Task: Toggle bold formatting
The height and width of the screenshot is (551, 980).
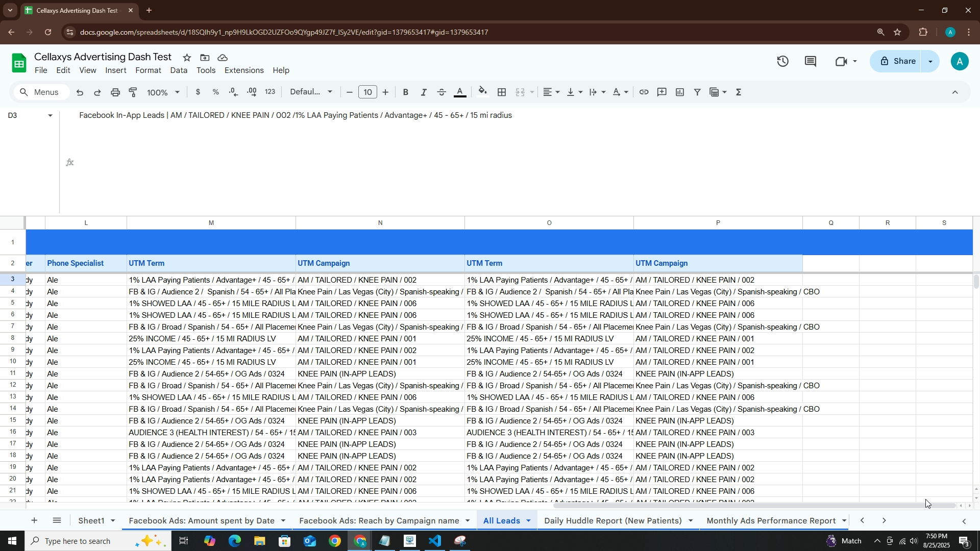Action: [x=406, y=92]
